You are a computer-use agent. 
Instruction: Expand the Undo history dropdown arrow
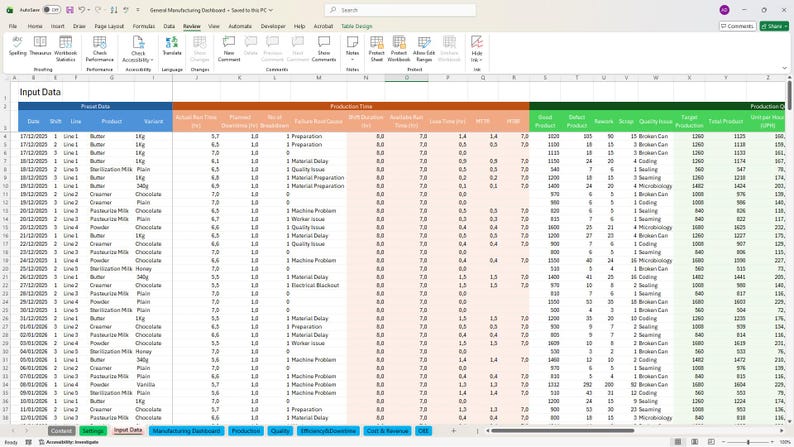[88, 10]
